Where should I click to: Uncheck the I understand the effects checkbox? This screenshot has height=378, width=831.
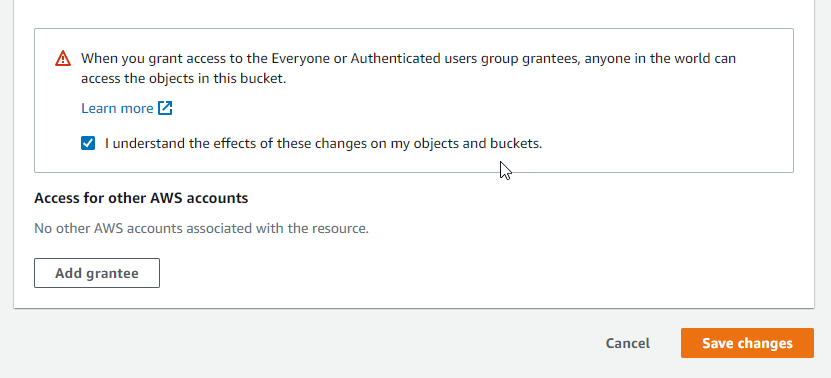[88, 143]
